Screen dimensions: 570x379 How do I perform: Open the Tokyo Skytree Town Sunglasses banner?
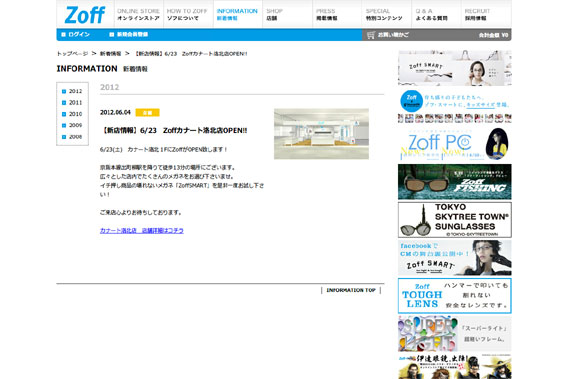(454, 220)
